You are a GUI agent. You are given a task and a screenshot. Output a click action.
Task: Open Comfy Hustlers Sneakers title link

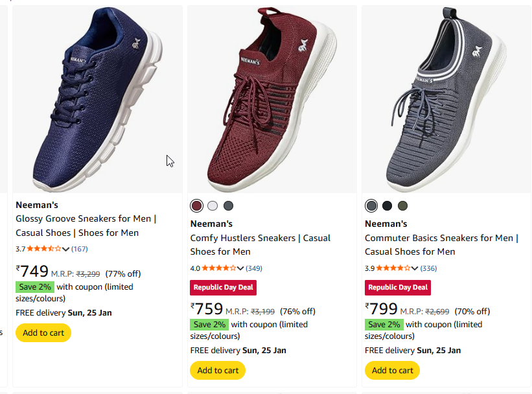point(260,244)
